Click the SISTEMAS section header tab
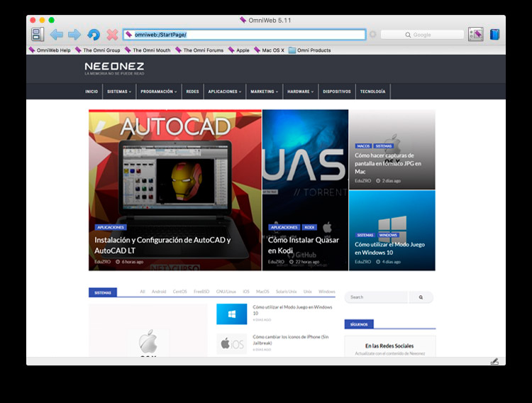This screenshot has width=532, height=403. pos(103,292)
